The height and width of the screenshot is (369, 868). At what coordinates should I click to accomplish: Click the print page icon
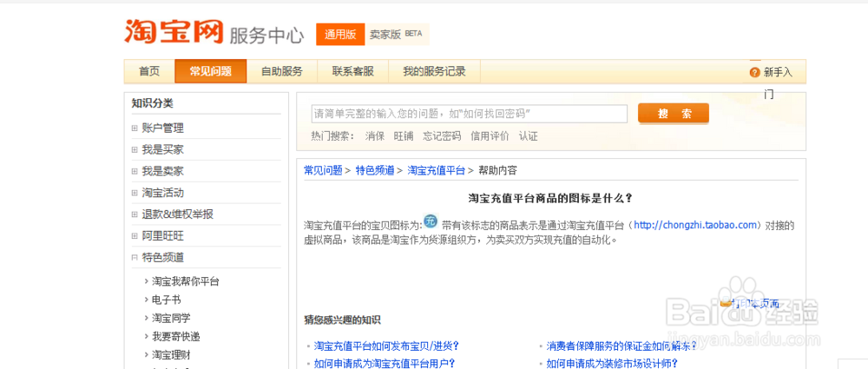(x=726, y=303)
